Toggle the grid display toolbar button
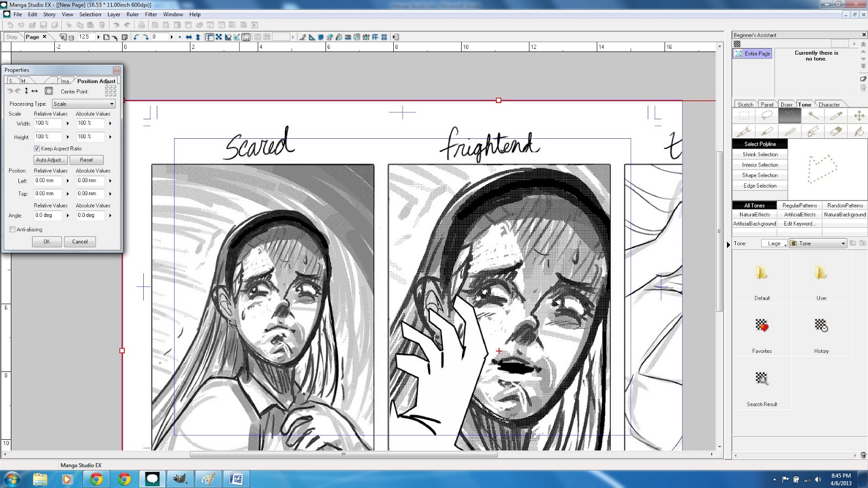This screenshot has width=868, height=488. point(384,37)
